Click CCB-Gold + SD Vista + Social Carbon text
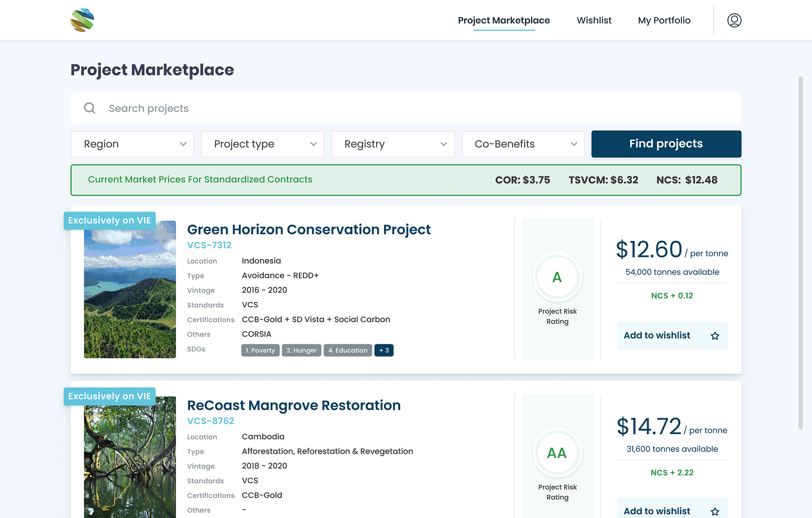812x518 pixels. click(316, 319)
